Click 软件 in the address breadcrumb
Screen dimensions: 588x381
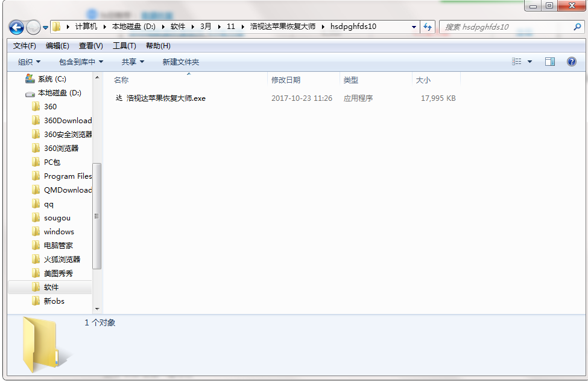(178, 27)
